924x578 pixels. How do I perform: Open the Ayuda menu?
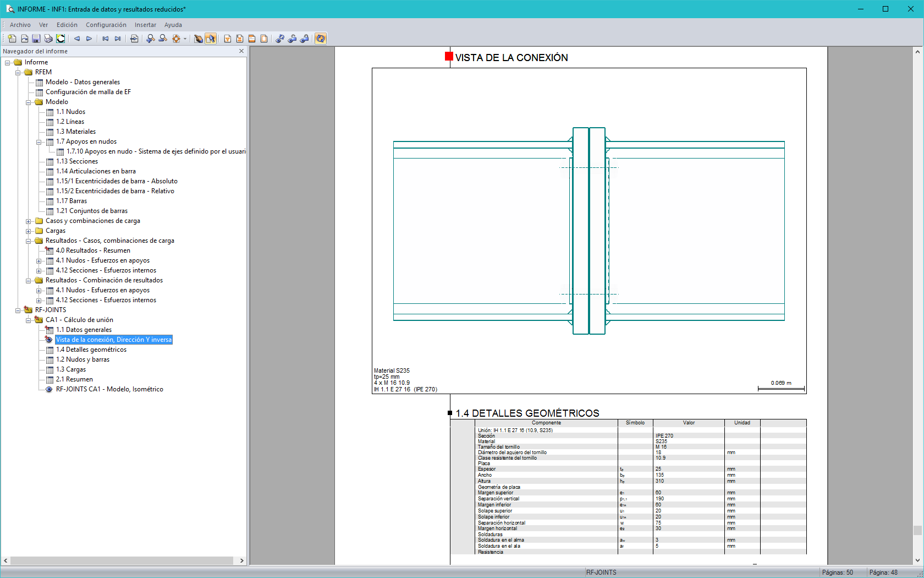click(x=173, y=25)
